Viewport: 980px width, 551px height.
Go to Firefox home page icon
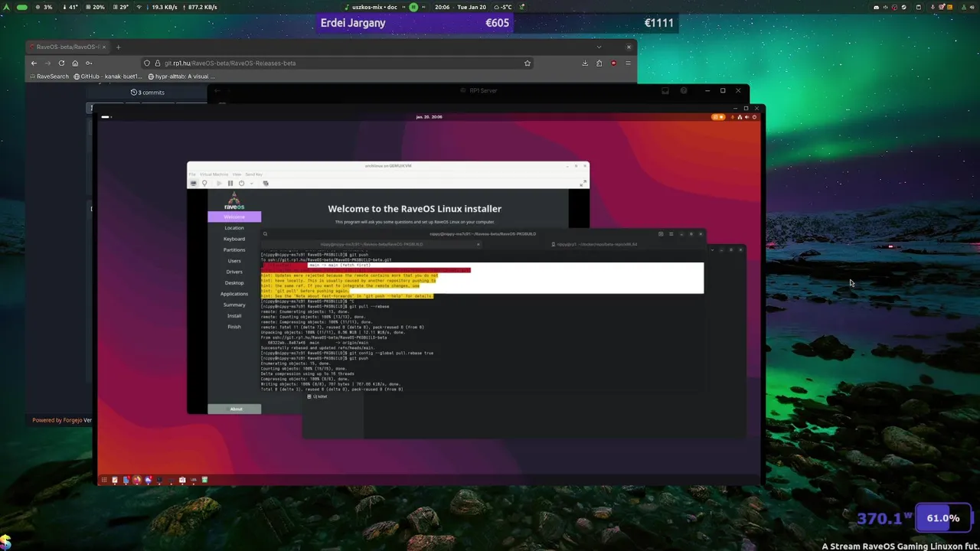(x=75, y=63)
